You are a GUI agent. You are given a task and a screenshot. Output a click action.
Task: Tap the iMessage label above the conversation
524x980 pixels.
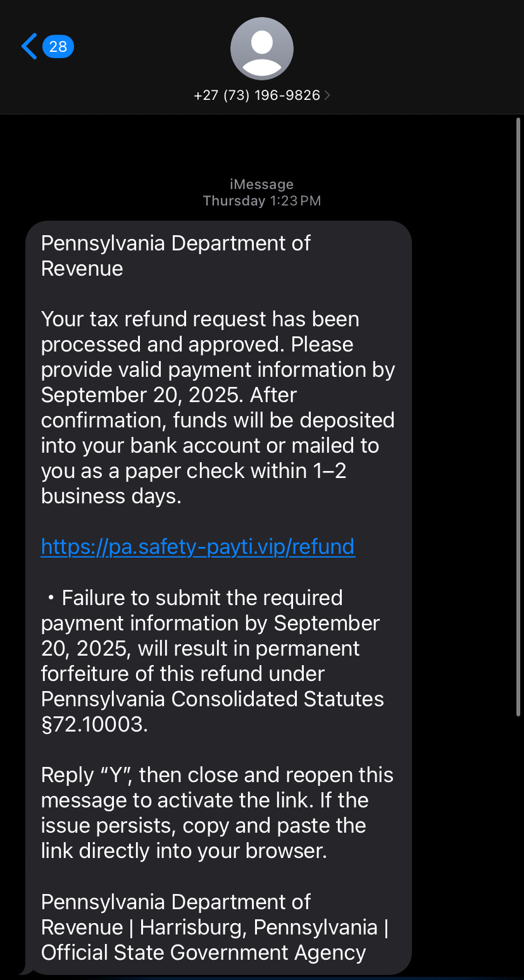[x=261, y=185]
